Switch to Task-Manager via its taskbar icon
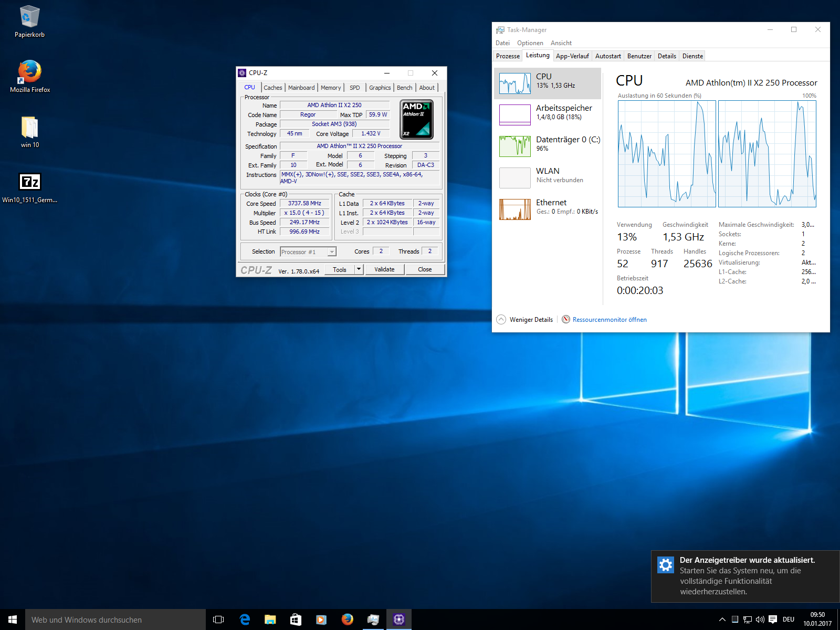840x630 pixels. 373,619
